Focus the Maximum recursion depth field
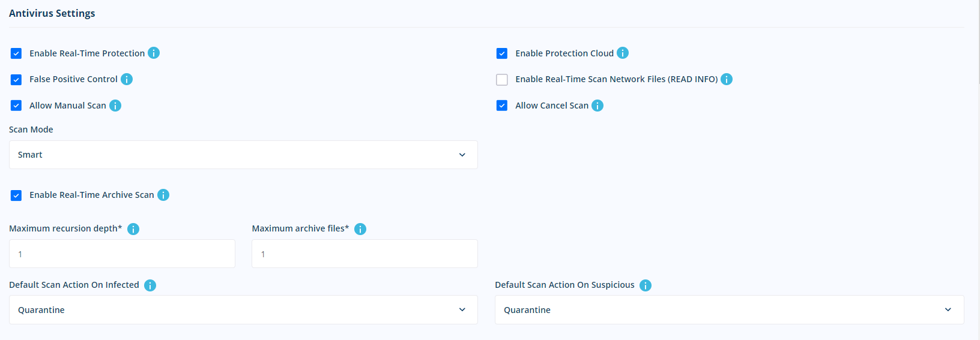 click(x=122, y=254)
